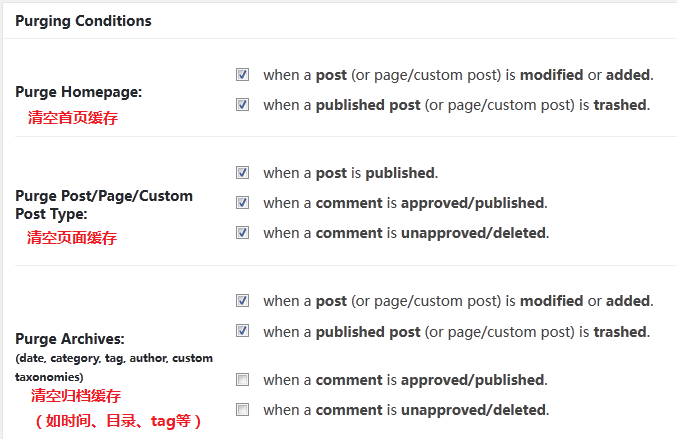The width and height of the screenshot is (677, 439).
Task: Enable Purge Archives 'comment unapproved/deleted' checkbox
Action: click(243, 410)
